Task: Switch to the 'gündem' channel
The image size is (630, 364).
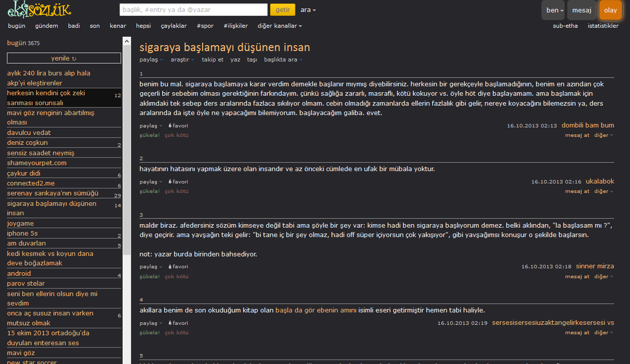Action: click(x=47, y=26)
